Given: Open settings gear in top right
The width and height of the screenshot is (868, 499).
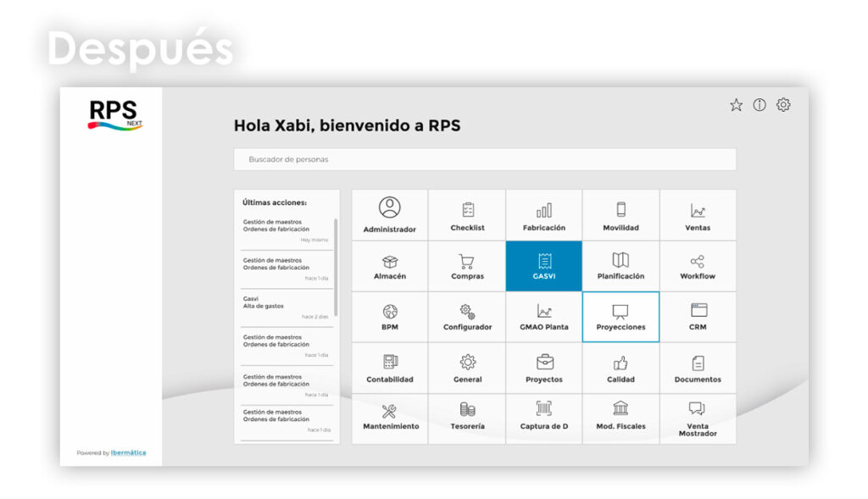Looking at the screenshot, I should [x=784, y=105].
